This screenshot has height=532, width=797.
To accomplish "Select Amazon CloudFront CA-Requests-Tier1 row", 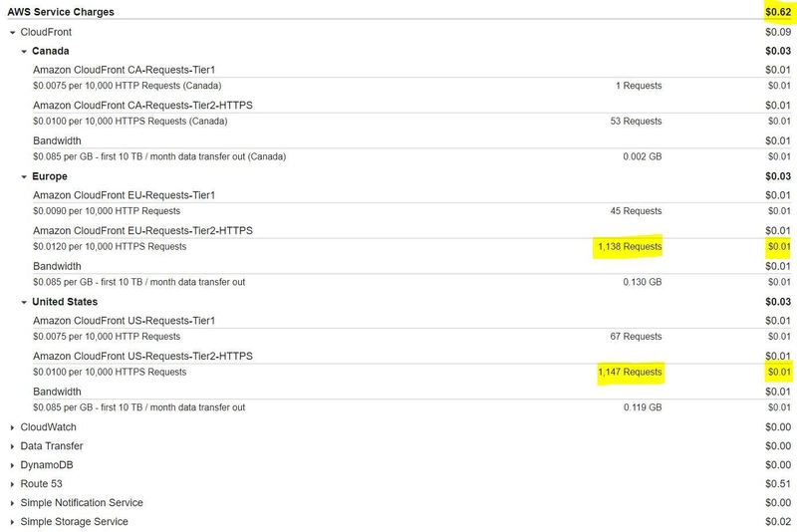I will point(411,70).
